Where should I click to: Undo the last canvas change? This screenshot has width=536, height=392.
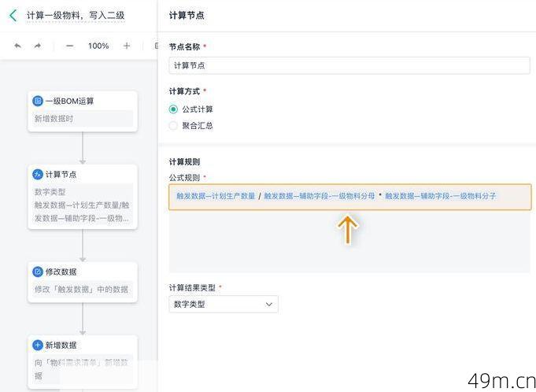[x=18, y=46]
